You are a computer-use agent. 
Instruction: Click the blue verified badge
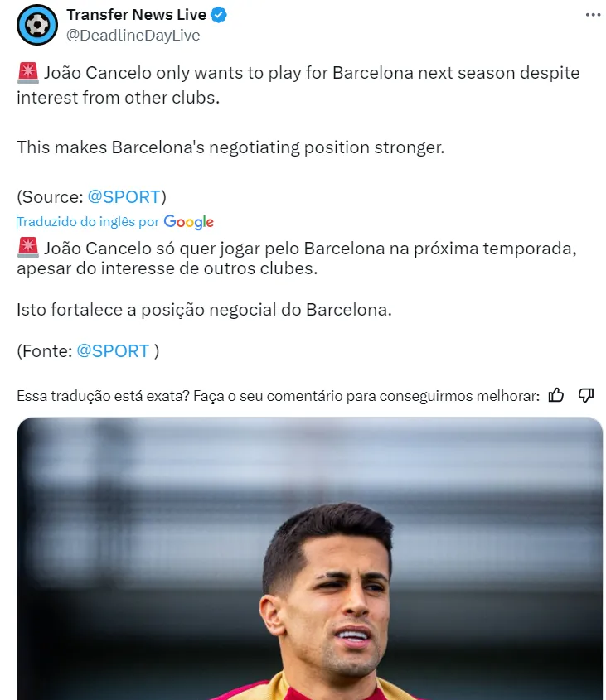(220, 15)
